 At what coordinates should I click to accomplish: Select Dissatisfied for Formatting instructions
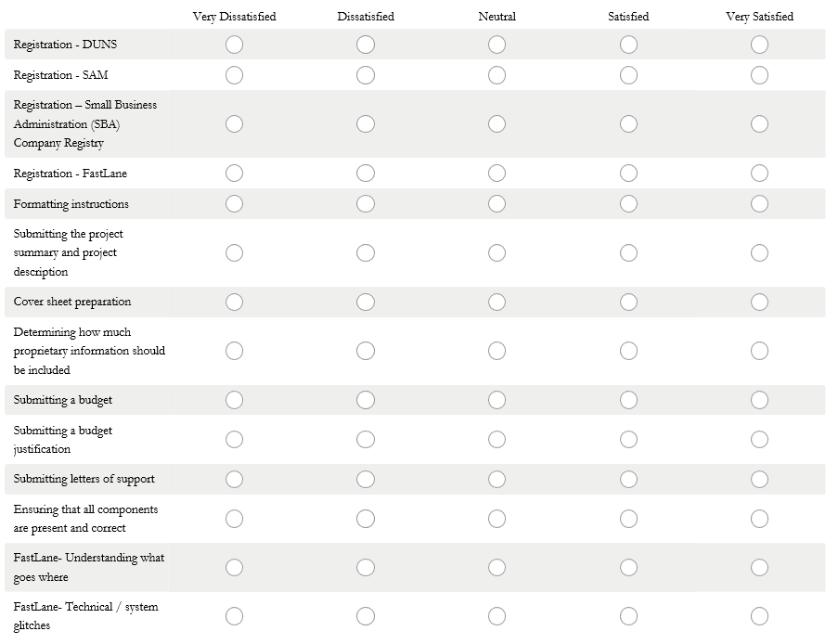366,204
